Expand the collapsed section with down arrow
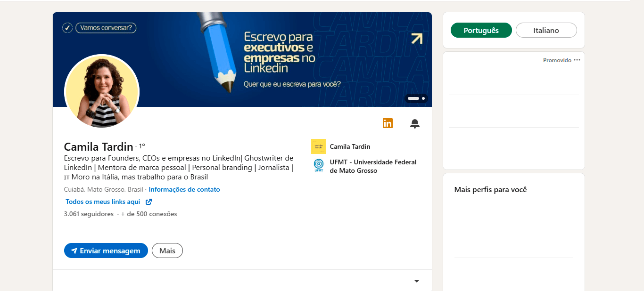Screen dimensions: 644x291 [x=416, y=282]
